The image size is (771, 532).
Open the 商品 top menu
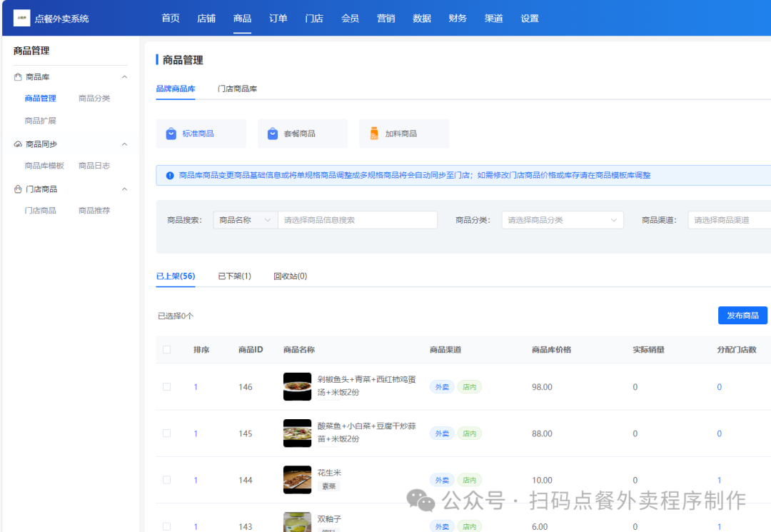pos(243,18)
